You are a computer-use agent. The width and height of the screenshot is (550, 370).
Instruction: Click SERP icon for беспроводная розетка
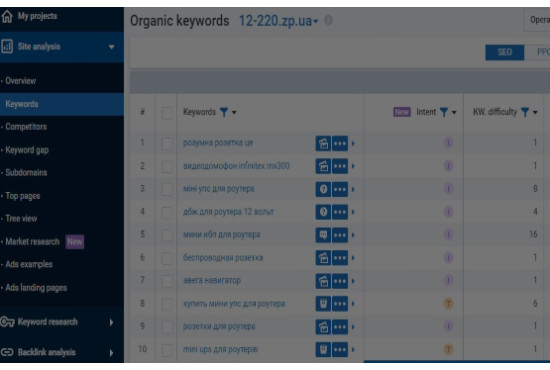tap(323, 258)
